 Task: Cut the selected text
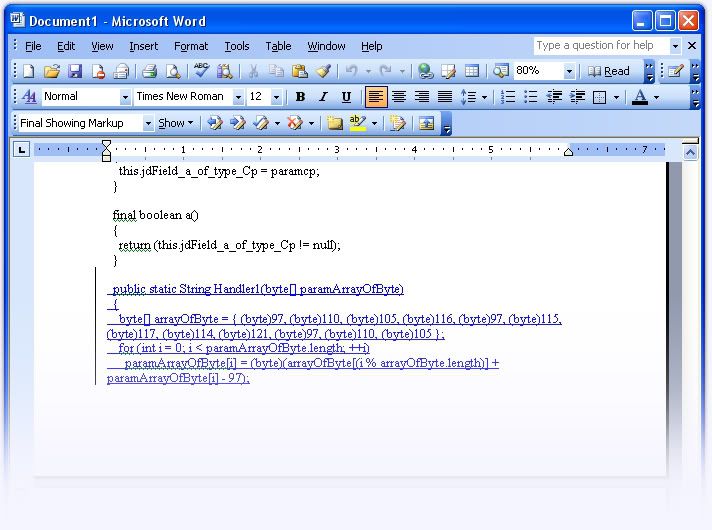[253, 71]
